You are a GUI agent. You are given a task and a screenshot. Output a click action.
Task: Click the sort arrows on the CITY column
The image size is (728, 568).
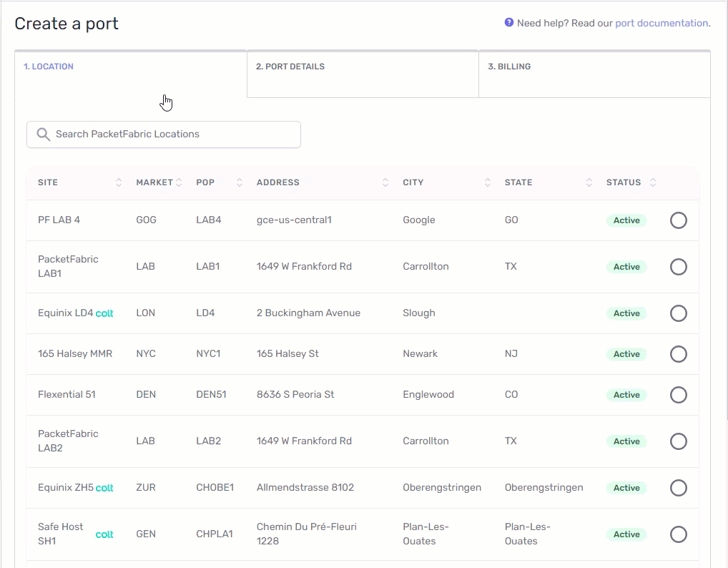[x=488, y=182]
